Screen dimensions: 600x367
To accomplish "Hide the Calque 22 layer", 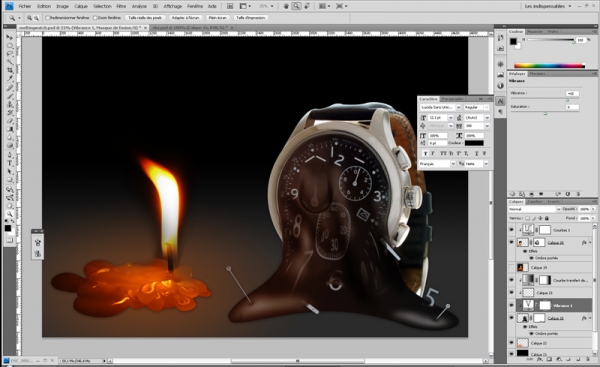I will (512, 343).
